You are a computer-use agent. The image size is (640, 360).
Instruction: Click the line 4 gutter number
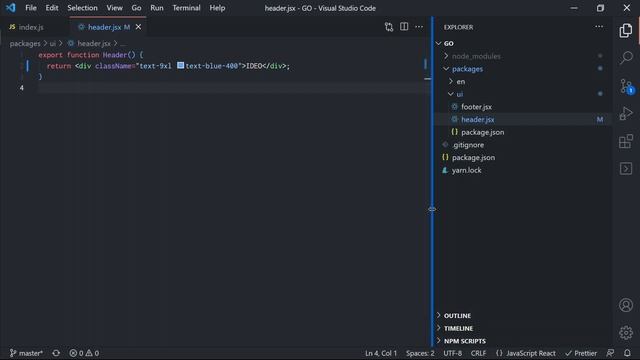(22, 87)
